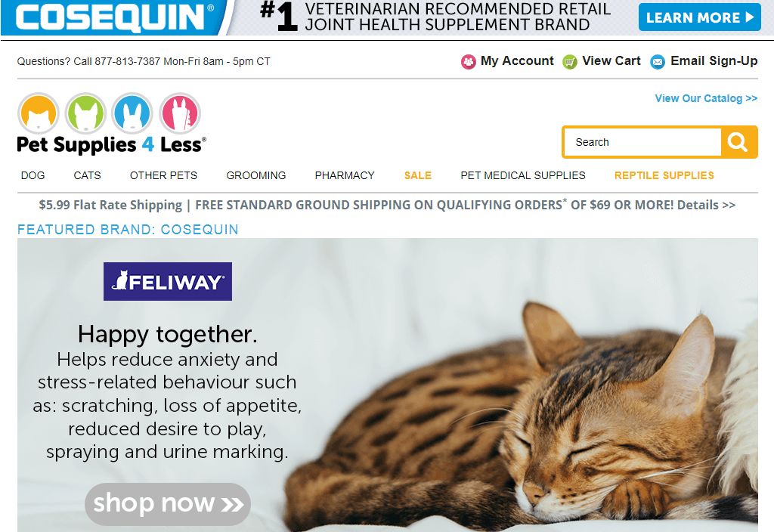Go to the SALE section

click(417, 175)
